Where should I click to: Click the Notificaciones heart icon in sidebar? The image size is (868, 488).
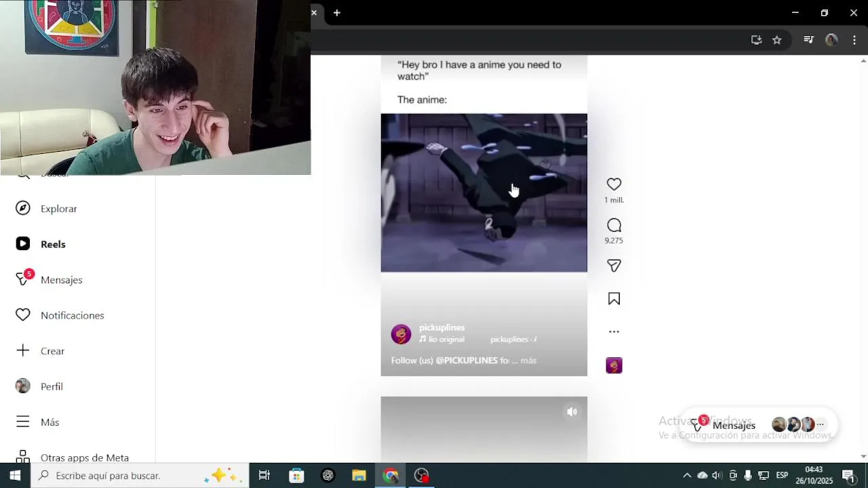(x=23, y=315)
